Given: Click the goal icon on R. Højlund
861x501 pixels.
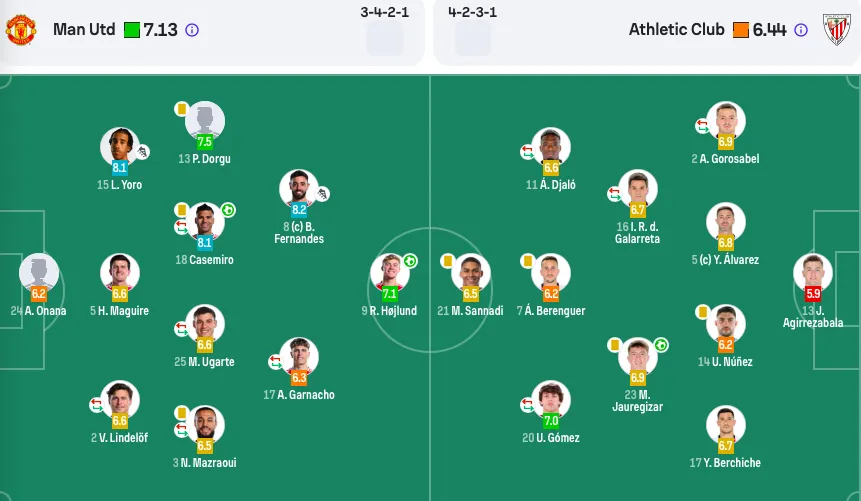Looking at the screenshot, I should pyautogui.click(x=410, y=261).
